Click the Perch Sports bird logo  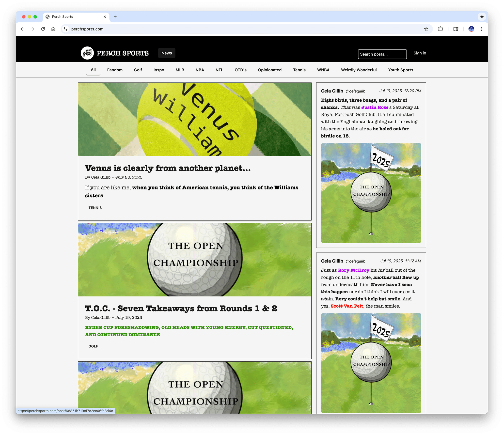pos(87,53)
